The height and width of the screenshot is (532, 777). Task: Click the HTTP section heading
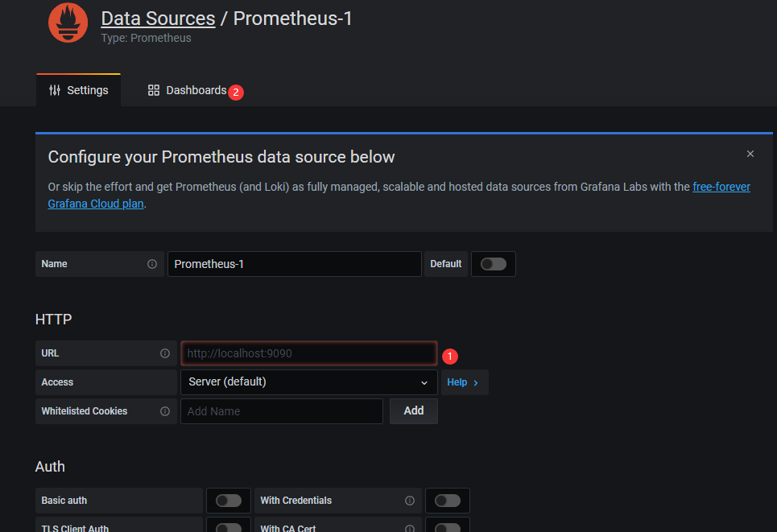pos(53,320)
